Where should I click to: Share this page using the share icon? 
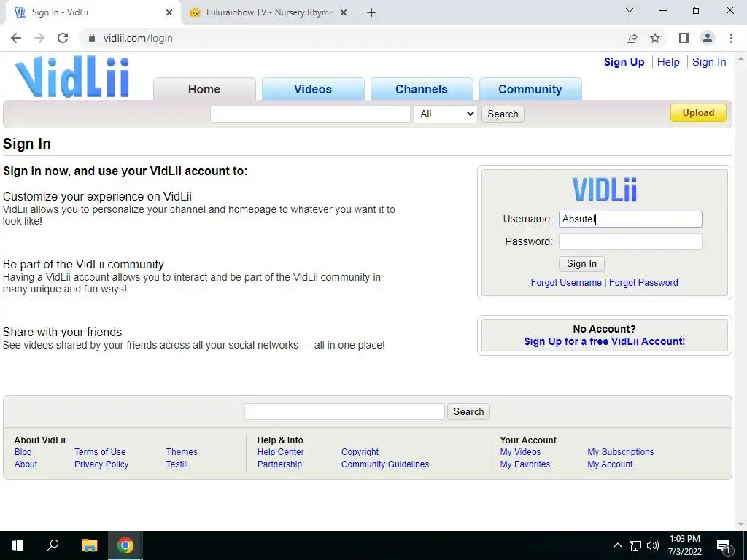tap(632, 38)
